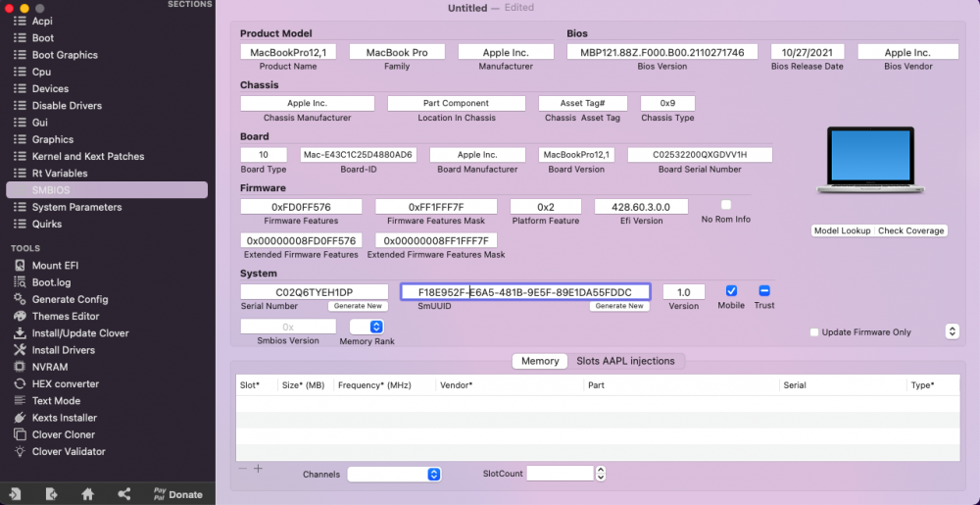This screenshot has width=980, height=505.
Task: Open the Channels dropdown
Action: click(394, 475)
